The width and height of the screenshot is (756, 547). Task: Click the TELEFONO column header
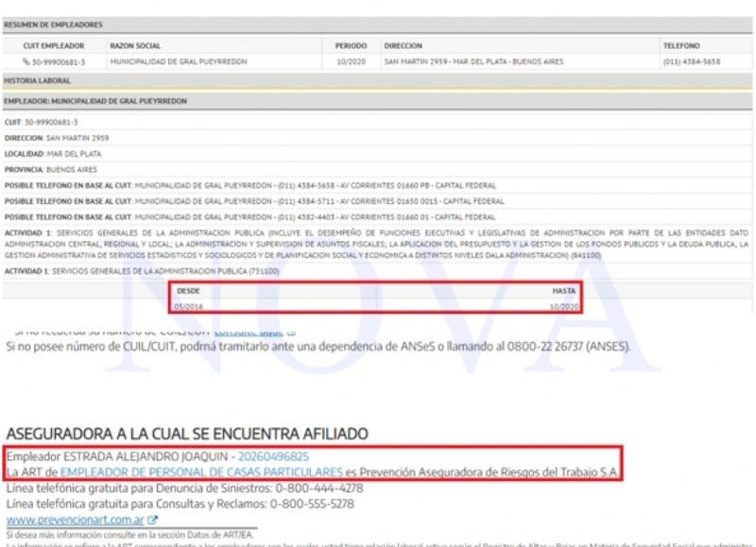681,45
